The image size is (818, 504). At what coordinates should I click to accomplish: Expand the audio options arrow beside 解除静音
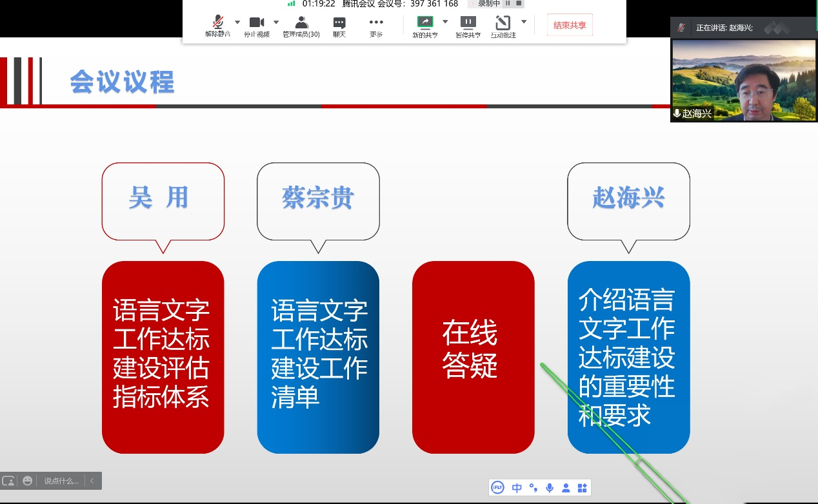click(x=237, y=22)
